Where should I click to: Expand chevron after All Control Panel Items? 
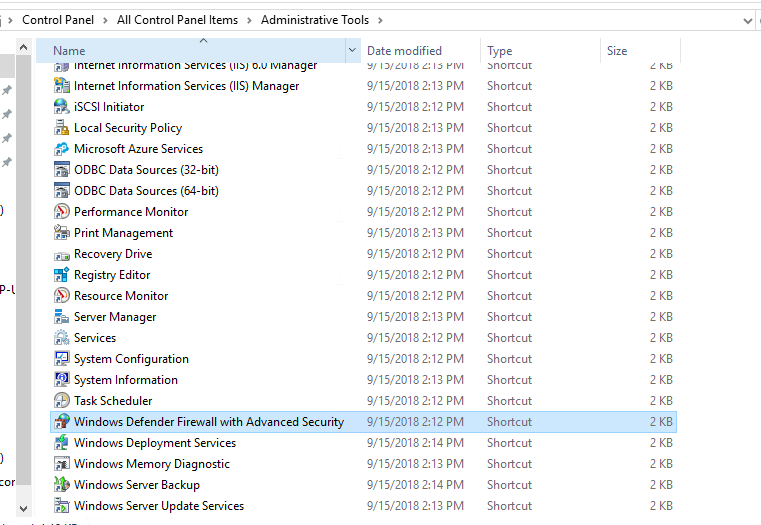pyautogui.click(x=249, y=20)
